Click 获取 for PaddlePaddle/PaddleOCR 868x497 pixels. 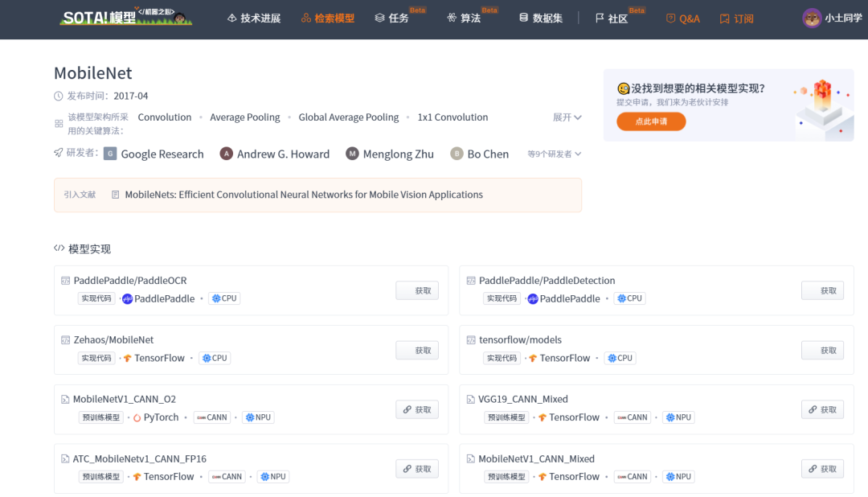[x=417, y=290]
